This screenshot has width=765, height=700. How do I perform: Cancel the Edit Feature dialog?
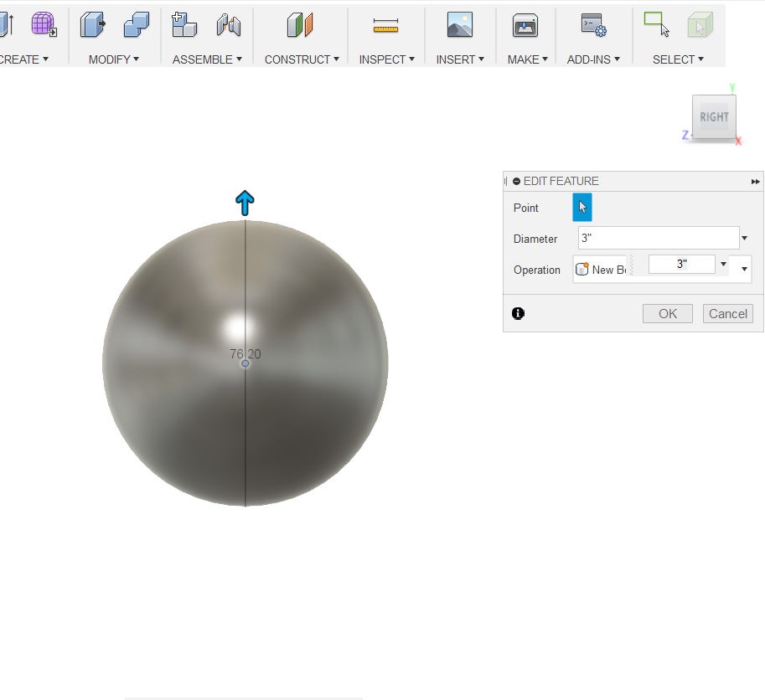(x=727, y=314)
